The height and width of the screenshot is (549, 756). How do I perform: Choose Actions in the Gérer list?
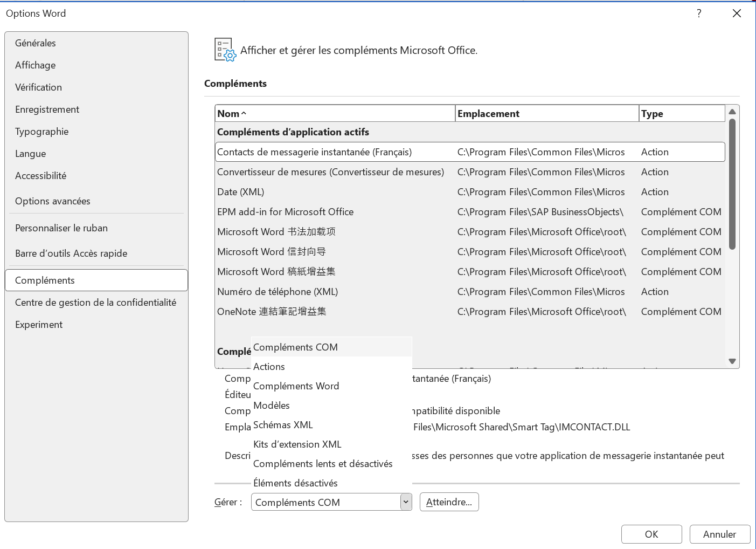tap(331, 367)
